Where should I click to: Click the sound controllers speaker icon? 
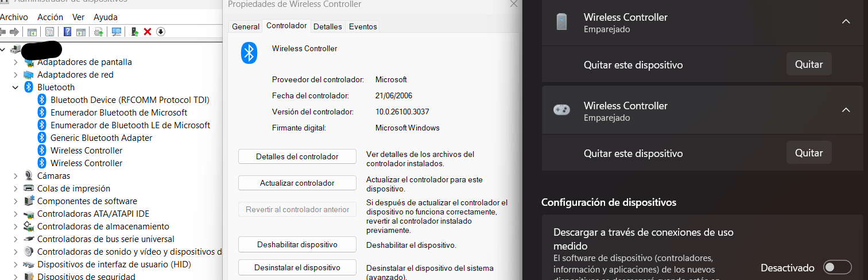29,252
